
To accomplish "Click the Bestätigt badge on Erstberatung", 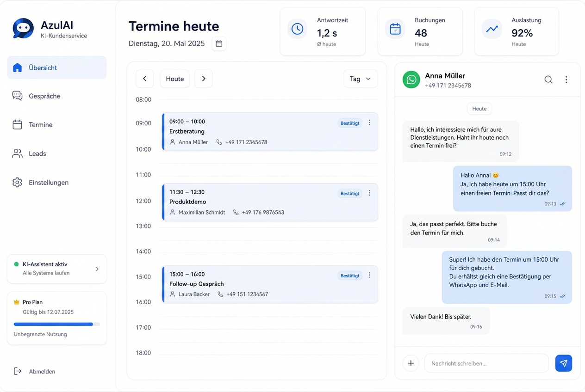I will [x=350, y=123].
